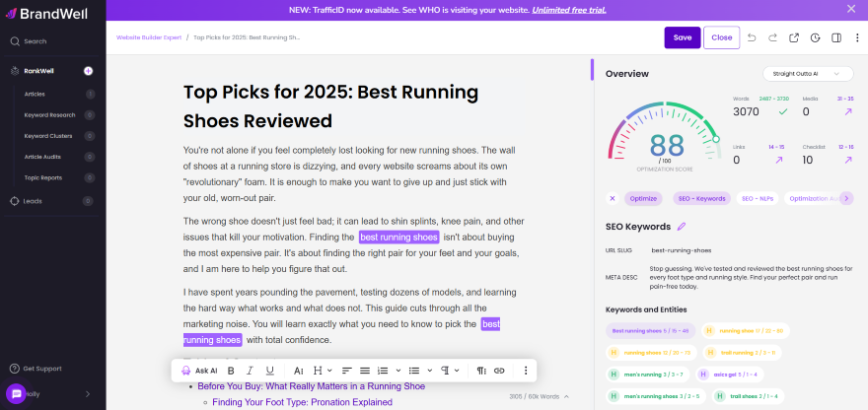Click the Ask AI toolbar button
868x410 pixels.
[199, 371]
